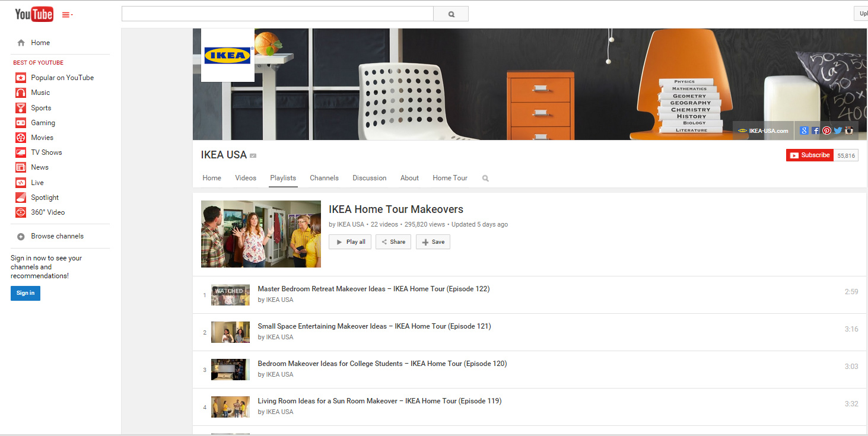Image resolution: width=868 pixels, height=436 pixels.
Task: Click the Save playlist button
Action: [433, 242]
